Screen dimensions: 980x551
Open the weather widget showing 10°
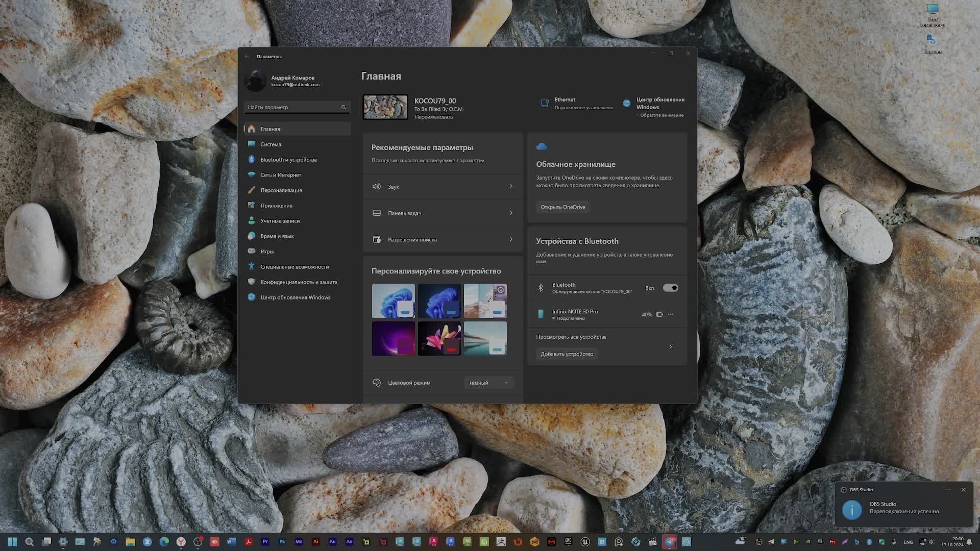pos(740,541)
